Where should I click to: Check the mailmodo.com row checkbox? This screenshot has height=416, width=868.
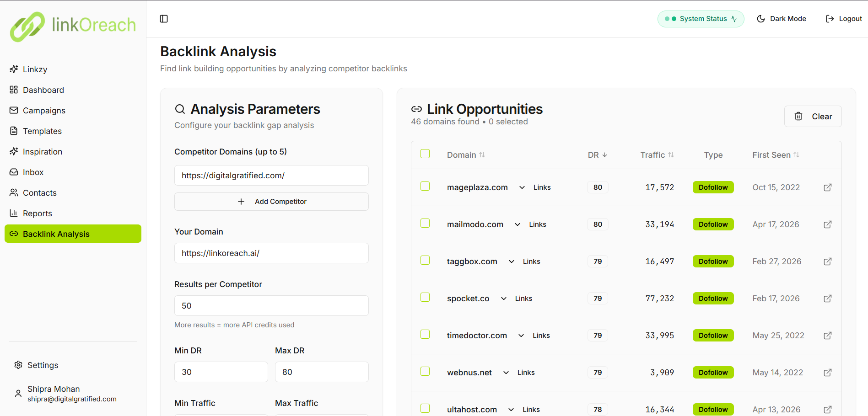tap(425, 223)
